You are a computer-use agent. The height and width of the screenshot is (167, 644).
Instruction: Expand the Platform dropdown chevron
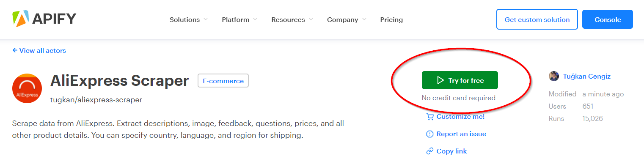point(255,19)
